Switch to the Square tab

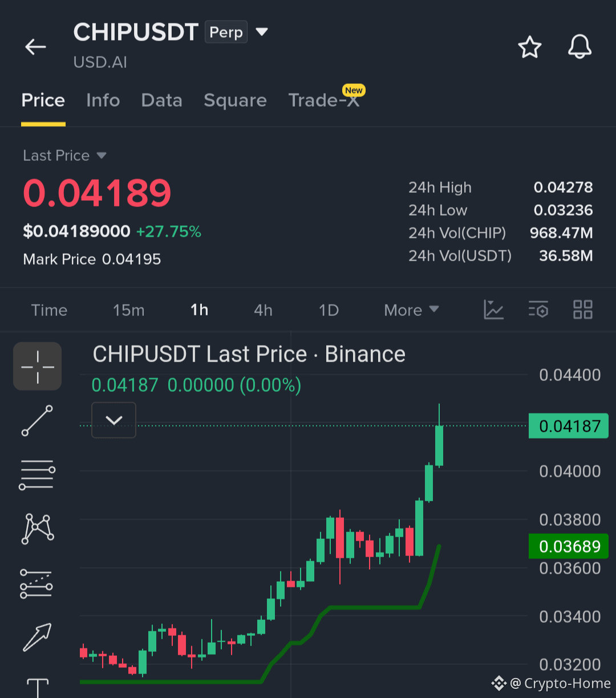[236, 100]
